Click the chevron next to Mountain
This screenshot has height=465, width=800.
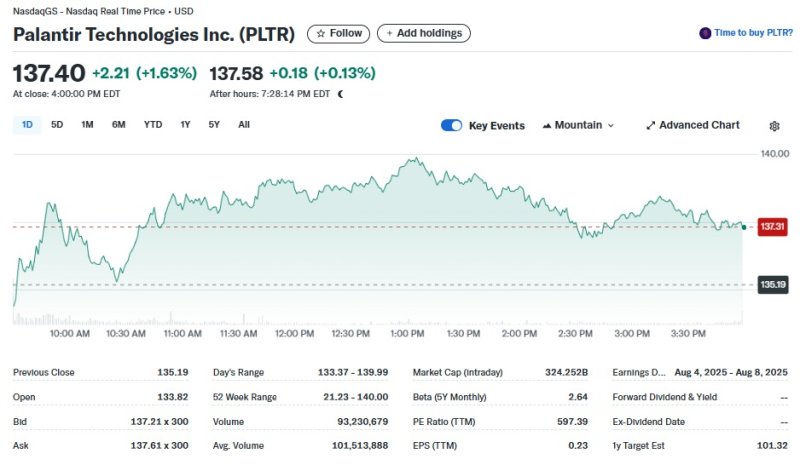coord(611,126)
